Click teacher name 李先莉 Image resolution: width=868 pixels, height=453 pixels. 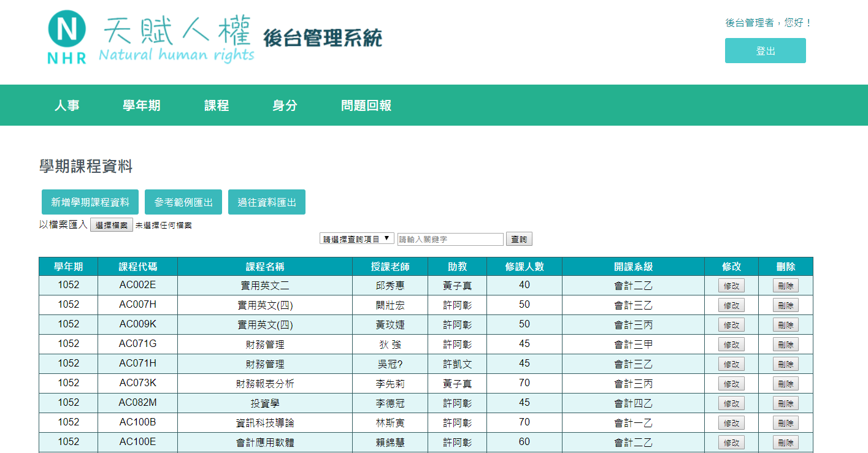(390, 384)
